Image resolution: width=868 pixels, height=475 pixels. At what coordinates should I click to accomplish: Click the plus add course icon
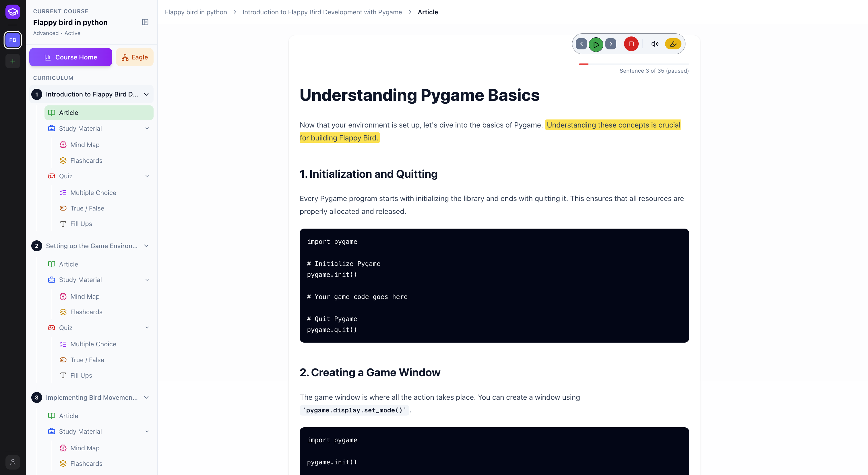[x=13, y=61]
